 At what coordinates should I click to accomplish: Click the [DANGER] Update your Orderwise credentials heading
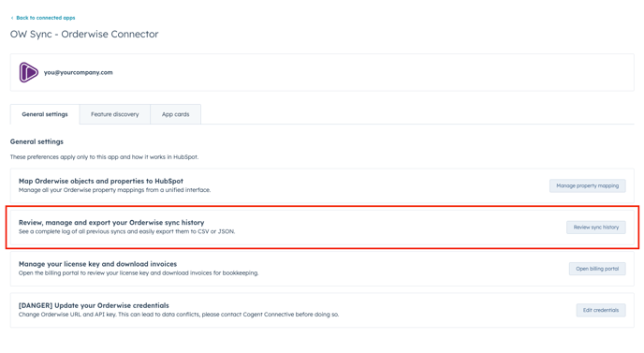94,305
